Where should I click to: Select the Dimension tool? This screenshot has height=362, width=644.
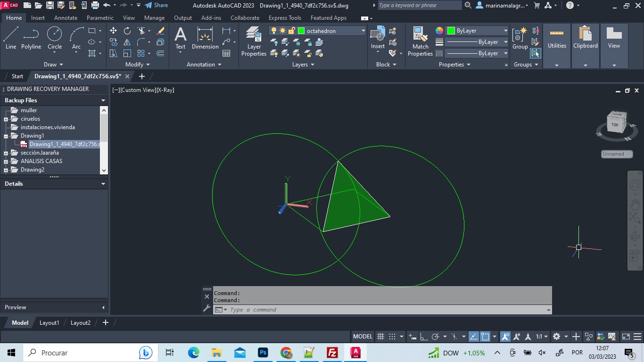point(205,38)
